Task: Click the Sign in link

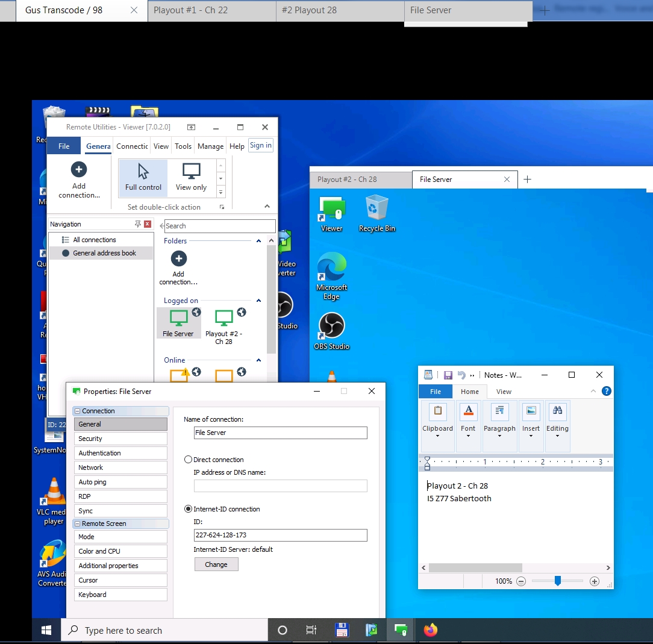Action: (x=261, y=145)
